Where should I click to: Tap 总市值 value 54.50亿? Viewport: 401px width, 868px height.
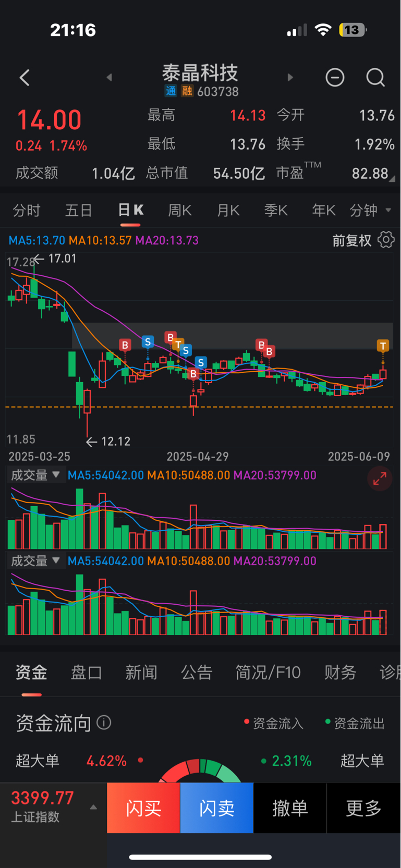(239, 173)
